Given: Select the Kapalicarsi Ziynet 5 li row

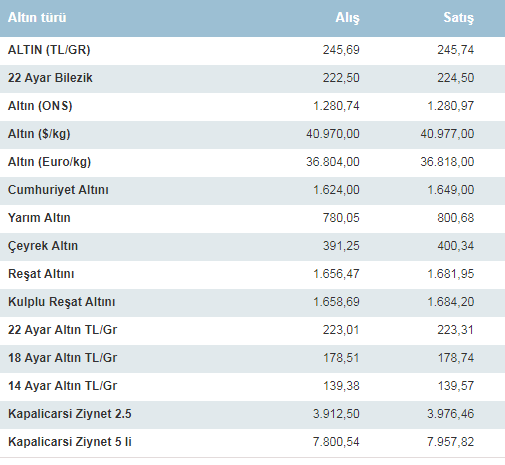Looking at the screenshot, I should click(x=252, y=442).
